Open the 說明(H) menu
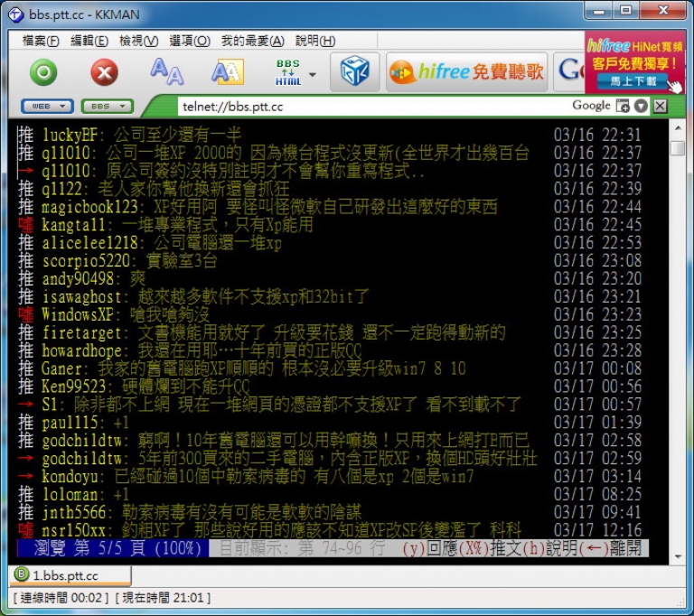 315,41
